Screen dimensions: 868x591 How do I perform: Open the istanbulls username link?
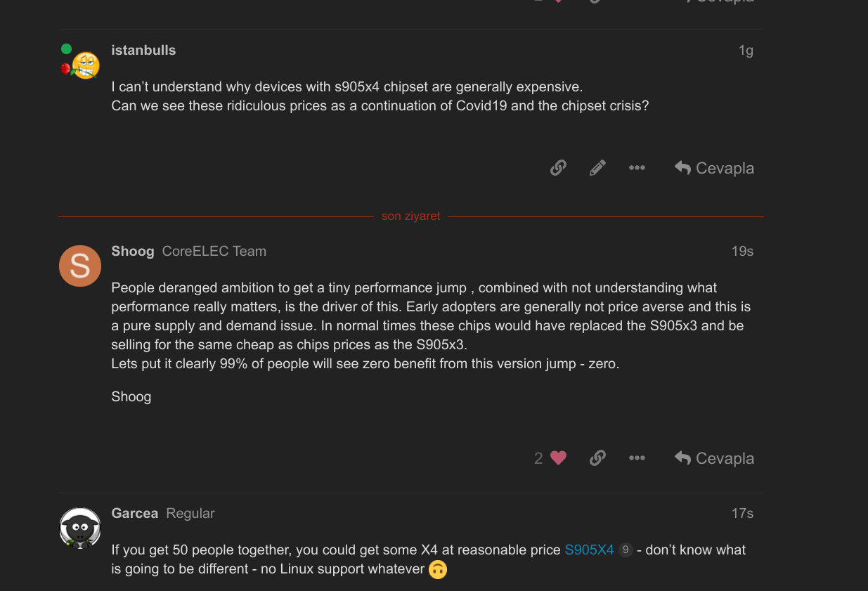pos(143,51)
